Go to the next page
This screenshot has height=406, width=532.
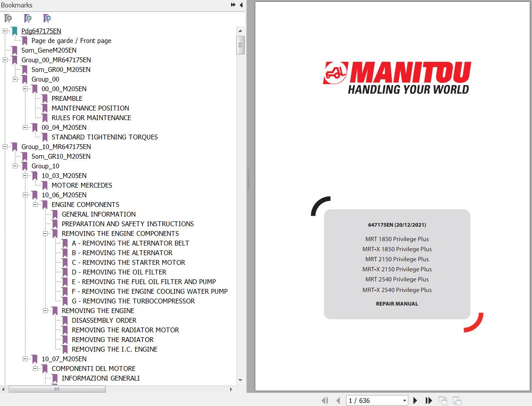[415, 400]
